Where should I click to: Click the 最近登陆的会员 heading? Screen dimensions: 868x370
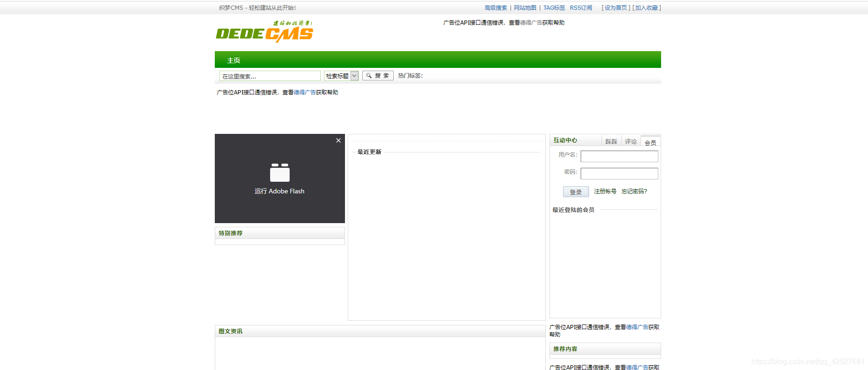pos(573,210)
